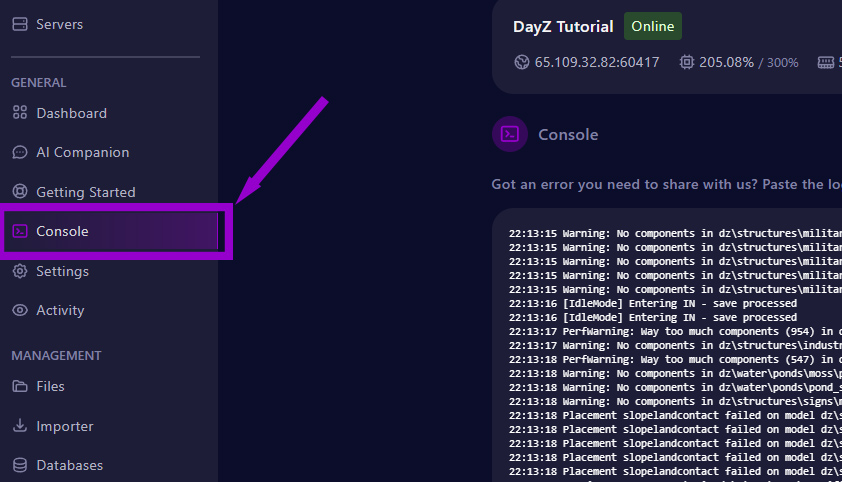Select the Console sidebar item
Image resolution: width=842 pixels, height=482 pixels.
[x=111, y=231]
